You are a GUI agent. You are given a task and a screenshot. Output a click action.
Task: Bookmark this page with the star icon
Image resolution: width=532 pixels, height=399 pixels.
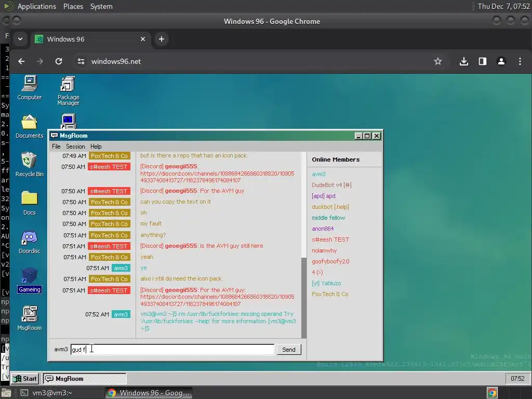(x=437, y=61)
